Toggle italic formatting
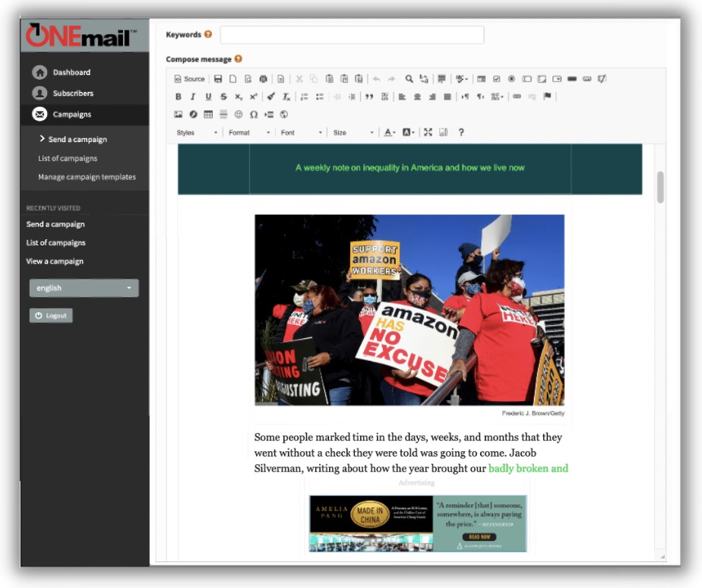The width and height of the screenshot is (702, 588). click(x=193, y=96)
